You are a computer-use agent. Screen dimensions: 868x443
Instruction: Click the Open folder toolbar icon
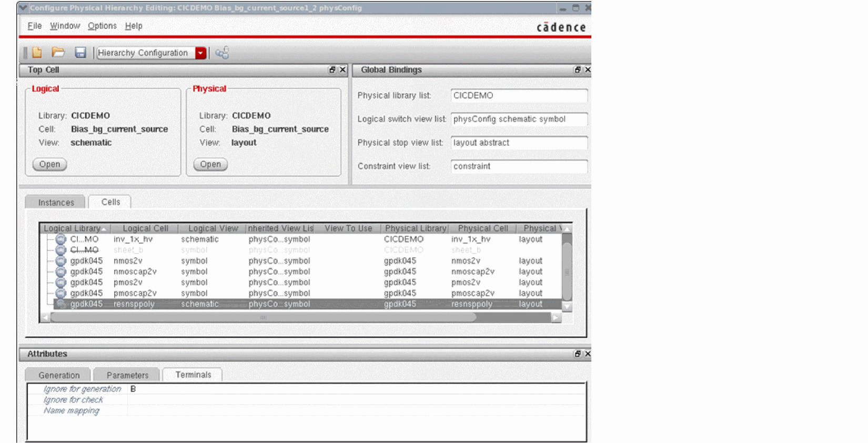pyautogui.click(x=58, y=53)
